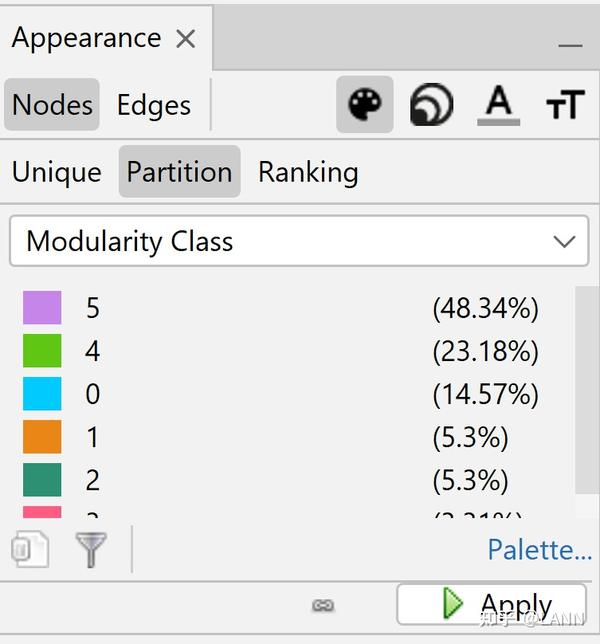600x644 pixels.
Task: Click the orange swatch for class 1
Action: 42,437
